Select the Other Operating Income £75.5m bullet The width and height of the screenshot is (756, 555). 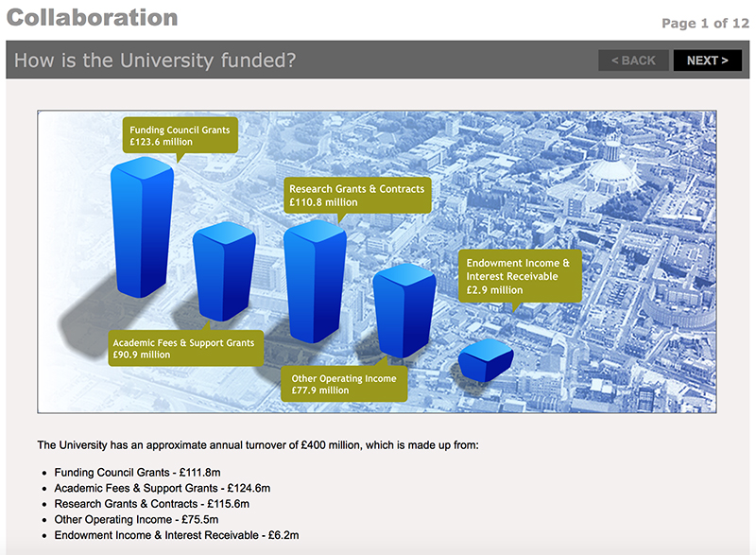click(136, 520)
